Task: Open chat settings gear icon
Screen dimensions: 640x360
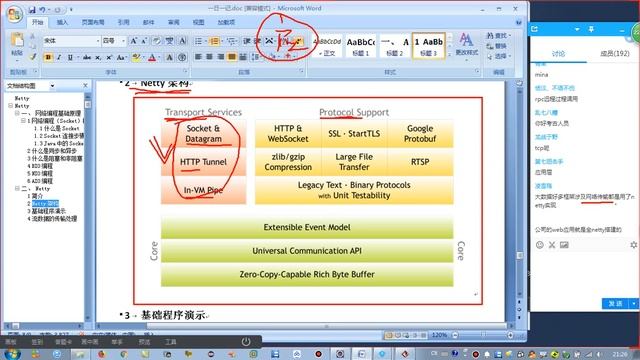Action: tap(633, 245)
